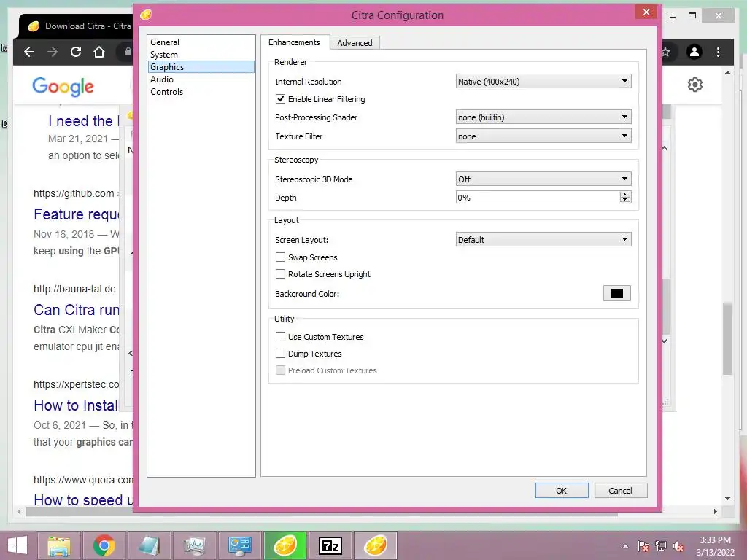Screen dimensions: 747x560
Task: Open the Texture Filter dropdown
Action: click(543, 136)
